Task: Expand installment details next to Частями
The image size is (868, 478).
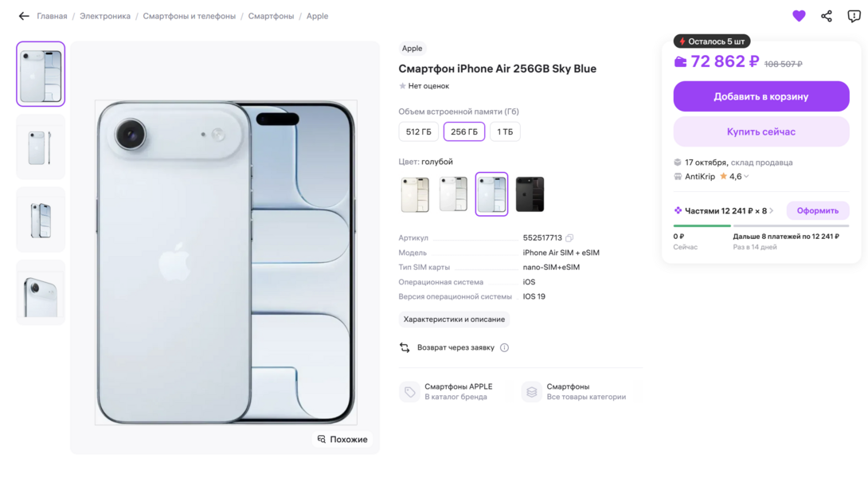Action: (x=772, y=211)
